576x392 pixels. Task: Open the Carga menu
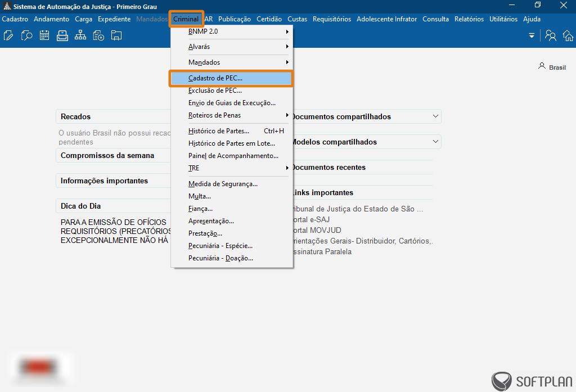83,19
